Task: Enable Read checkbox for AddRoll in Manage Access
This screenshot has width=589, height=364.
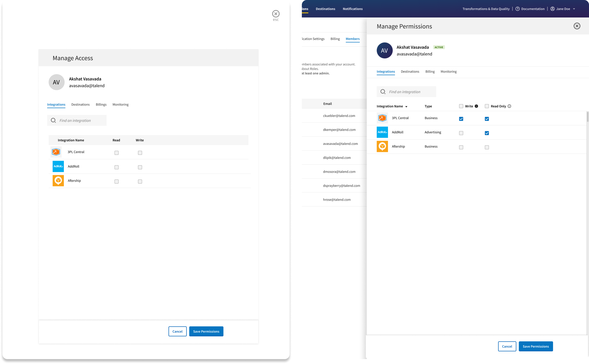Action: tap(117, 167)
